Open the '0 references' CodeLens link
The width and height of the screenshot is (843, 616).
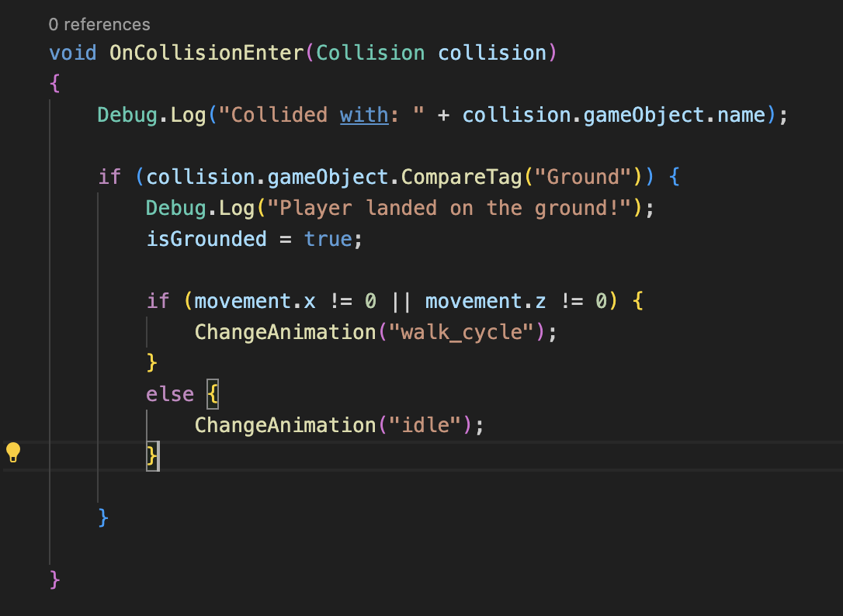[99, 24]
